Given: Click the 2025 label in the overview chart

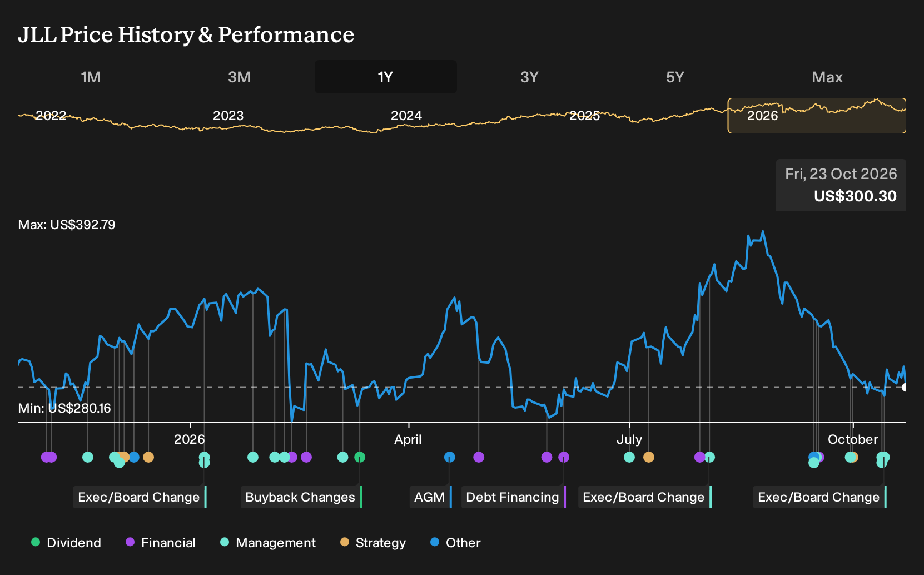Looking at the screenshot, I should 584,116.
